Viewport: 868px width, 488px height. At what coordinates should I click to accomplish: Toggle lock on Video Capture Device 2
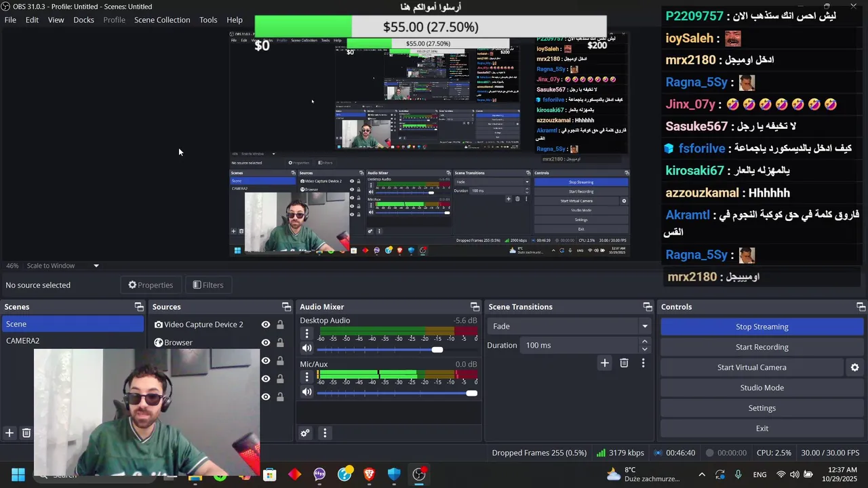coord(280,325)
